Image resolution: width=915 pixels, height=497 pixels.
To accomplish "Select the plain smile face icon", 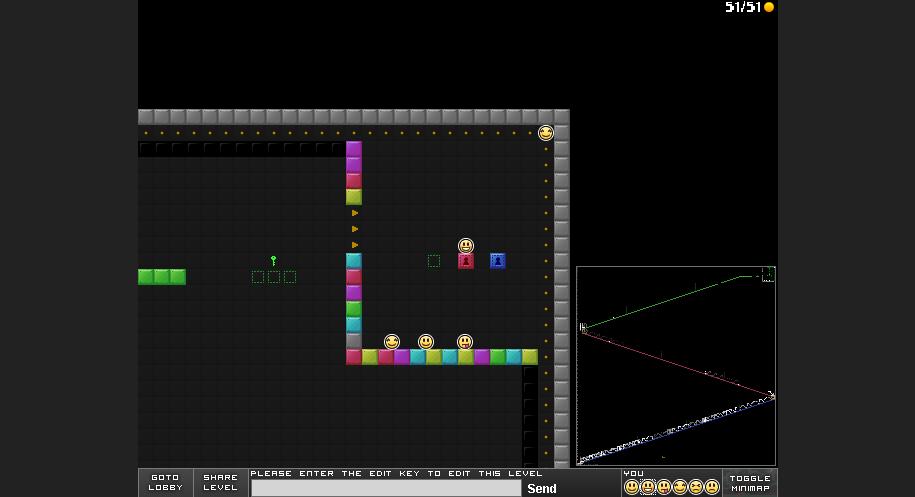I will (631, 486).
